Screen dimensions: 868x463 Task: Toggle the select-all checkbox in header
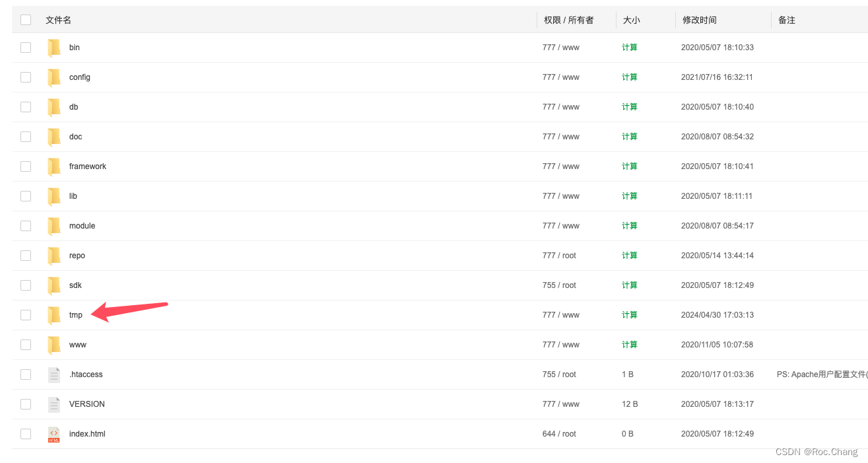(x=26, y=20)
